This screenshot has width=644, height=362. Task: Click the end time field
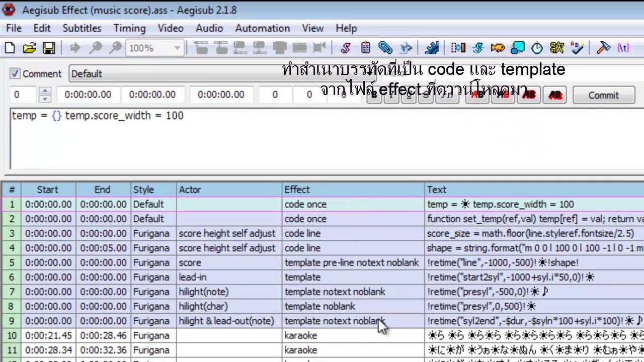point(152,95)
